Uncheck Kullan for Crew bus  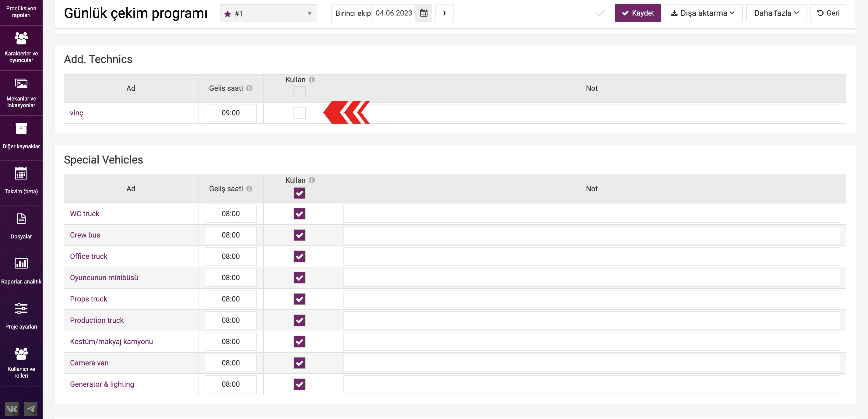click(299, 235)
